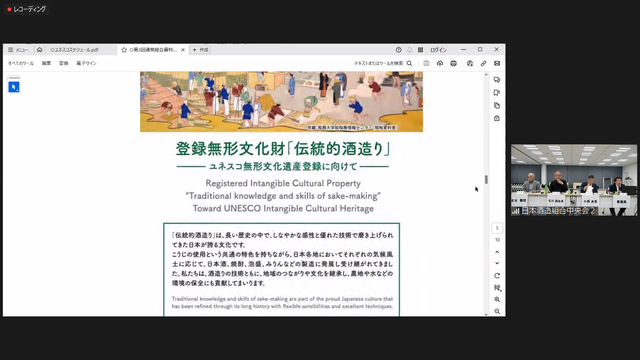The height and width of the screenshot is (360, 640).
Task: Select the 電子サイン menu item
Action: tap(86, 63)
